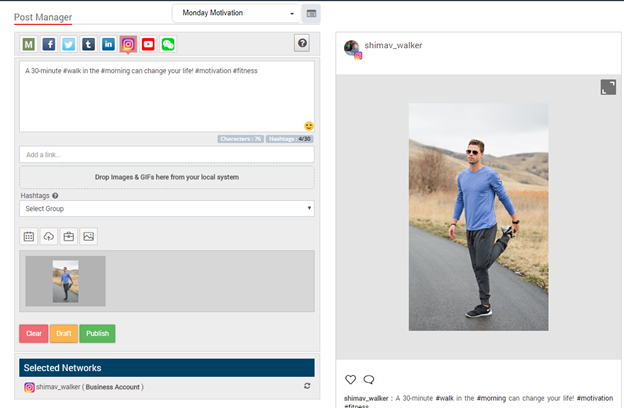The image size is (624, 408).
Task: Select the WeChat network icon
Action: click(x=168, y=44)
